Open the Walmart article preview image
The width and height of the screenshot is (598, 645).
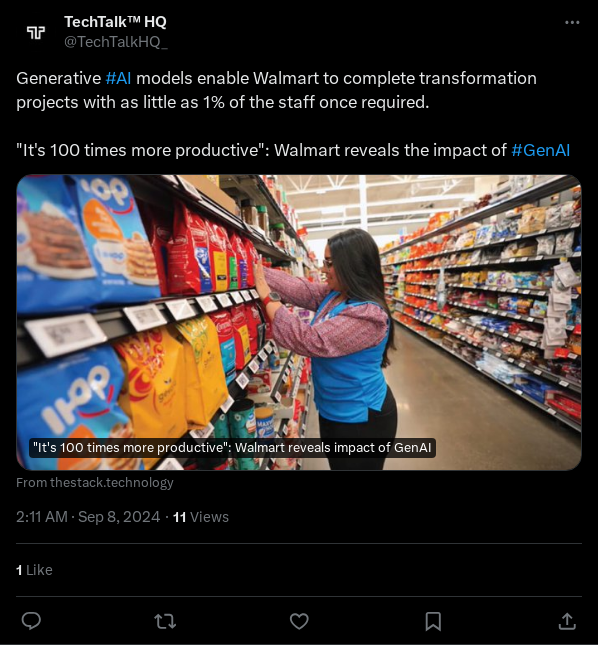tap(299, 322)
